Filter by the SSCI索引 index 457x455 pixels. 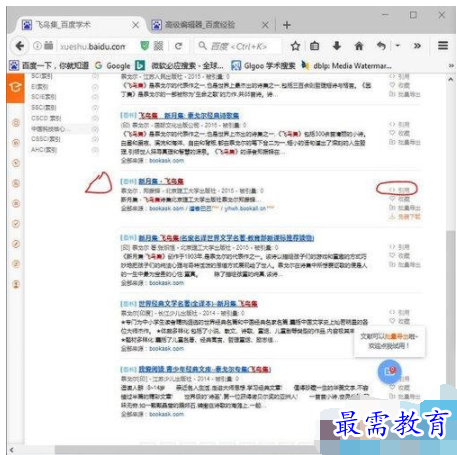(44, 108)
